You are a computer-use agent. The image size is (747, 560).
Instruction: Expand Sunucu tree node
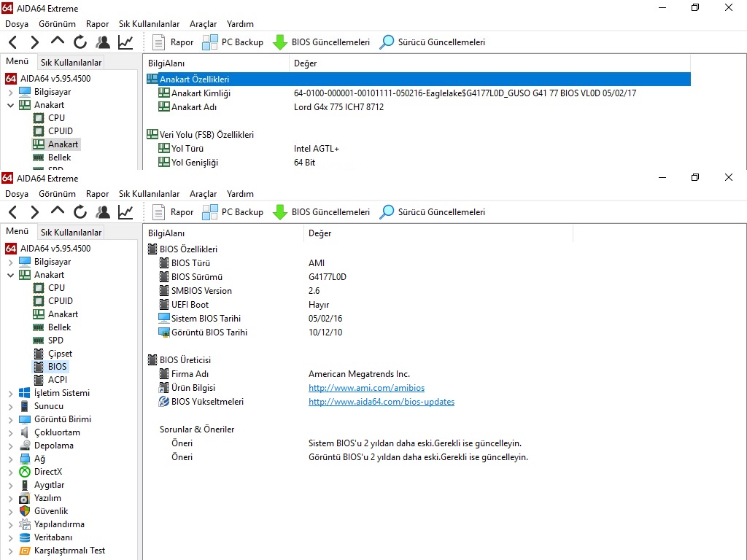10,406
